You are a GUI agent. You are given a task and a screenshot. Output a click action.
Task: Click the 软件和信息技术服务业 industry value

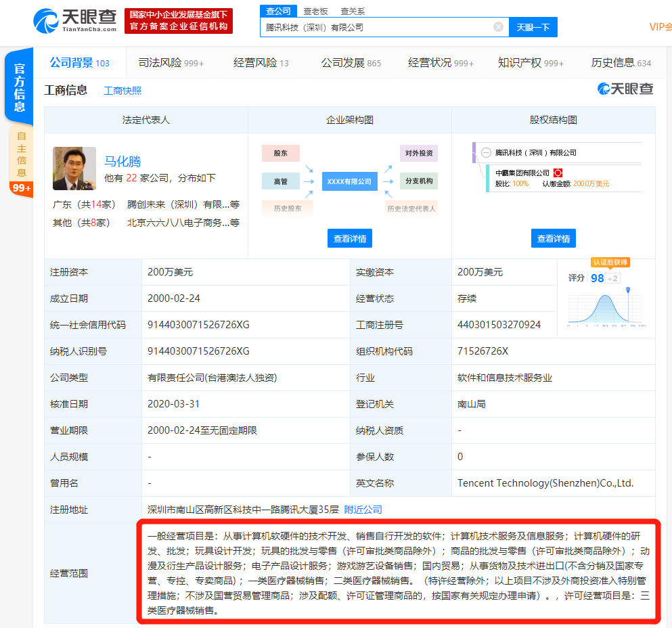pyautogui.click(x=504, y=378)
